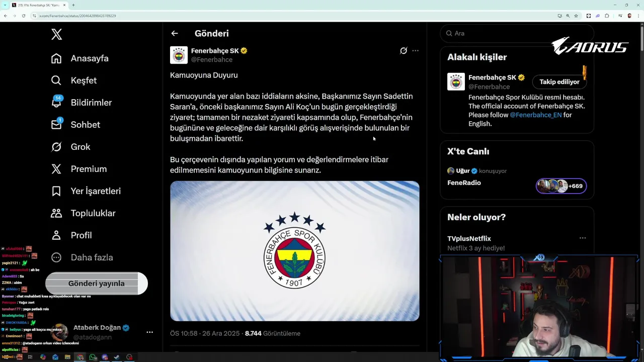Image resolution: width=644 pixels, height=362 pixels.
Task: Open WhatsApp from taskbar
Action: (x=93, y=357)
